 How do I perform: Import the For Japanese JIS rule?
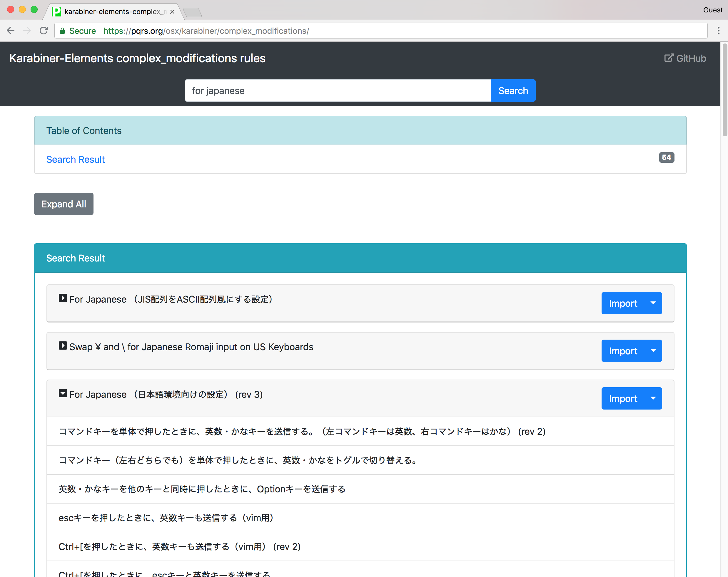click(x=623, y=303)
